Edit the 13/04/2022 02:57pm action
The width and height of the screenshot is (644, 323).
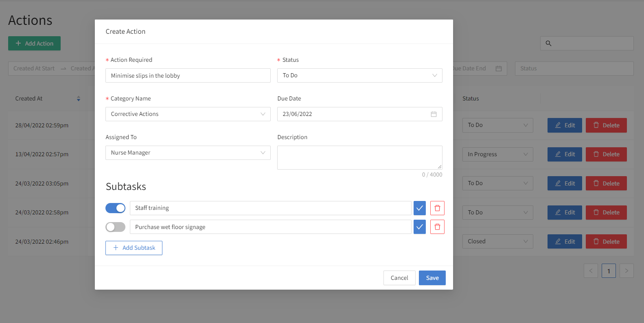coord(565,154)
